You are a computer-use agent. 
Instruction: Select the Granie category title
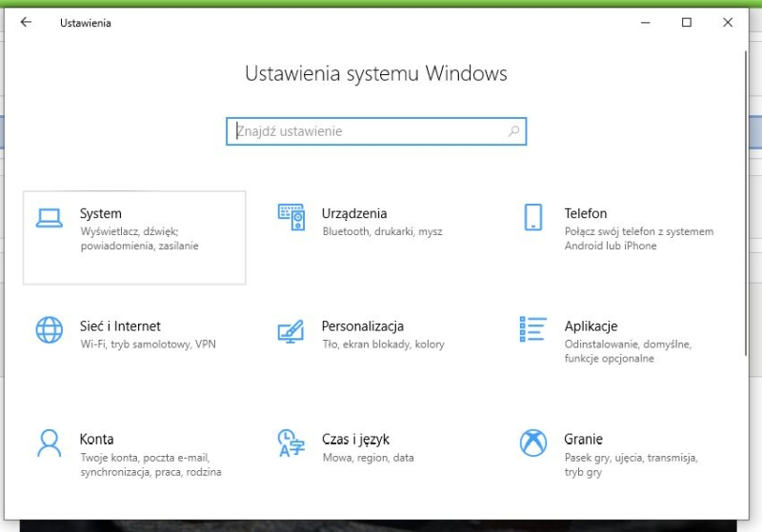tap(583, 440)
